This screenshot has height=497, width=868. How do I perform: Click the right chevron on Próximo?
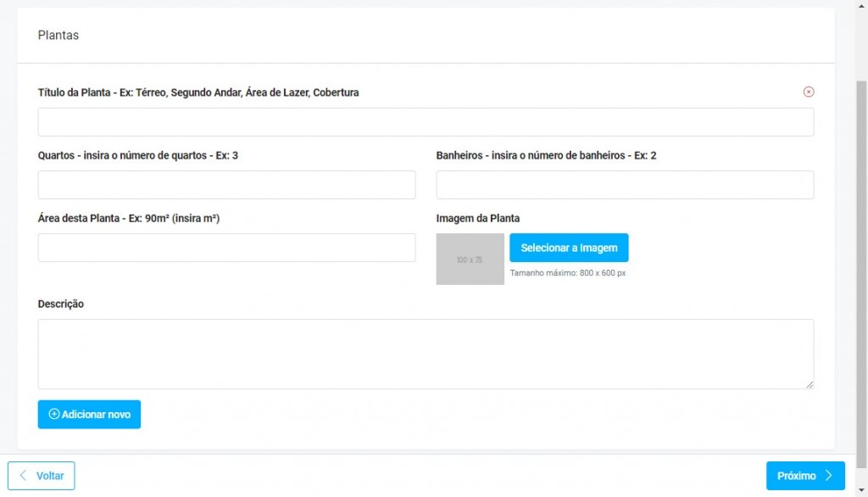[829, 476]
